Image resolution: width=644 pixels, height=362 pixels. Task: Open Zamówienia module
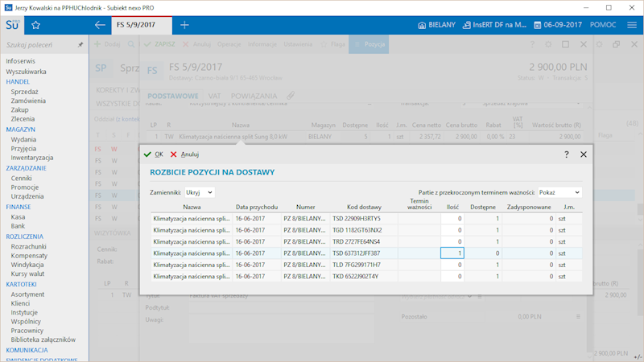(x=28, y=101)
